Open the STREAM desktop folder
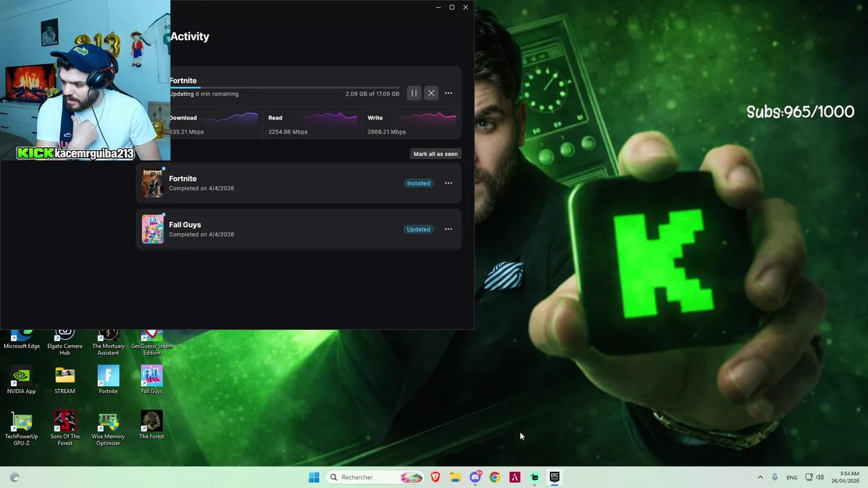This screenshot has height=488, width=868. [65, 380]
